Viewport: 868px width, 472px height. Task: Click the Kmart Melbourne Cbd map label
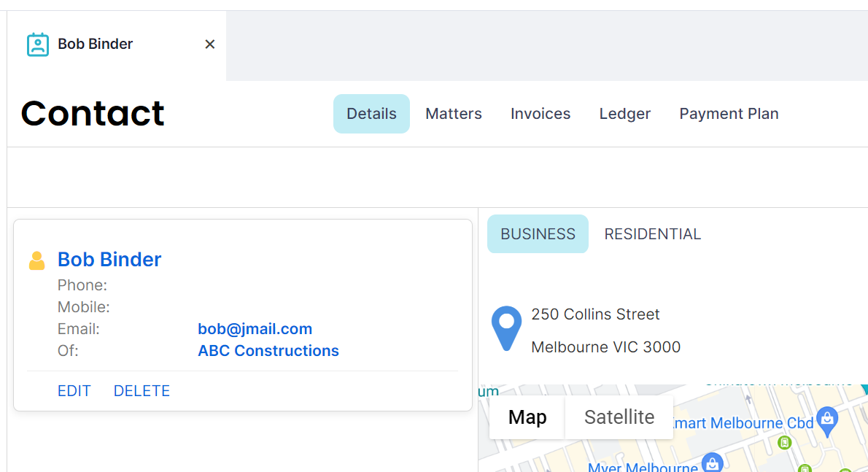point(743,423)
